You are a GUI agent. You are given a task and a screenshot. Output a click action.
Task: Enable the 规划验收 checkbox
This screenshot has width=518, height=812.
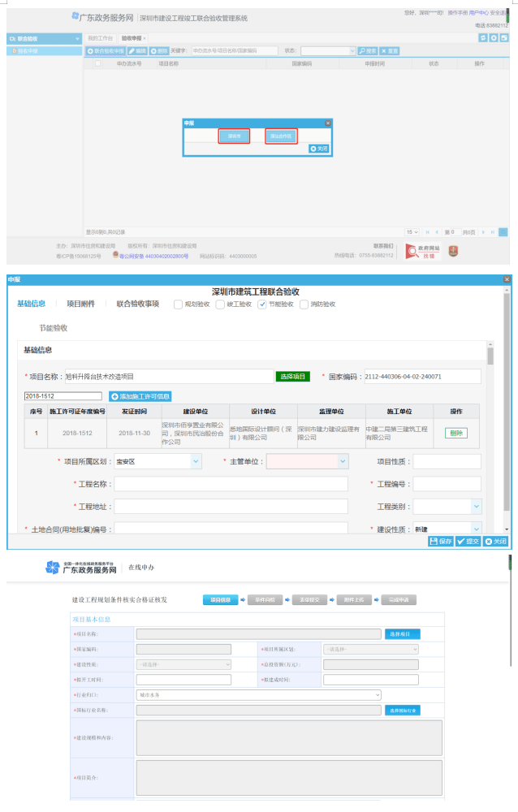pos(178,304)
